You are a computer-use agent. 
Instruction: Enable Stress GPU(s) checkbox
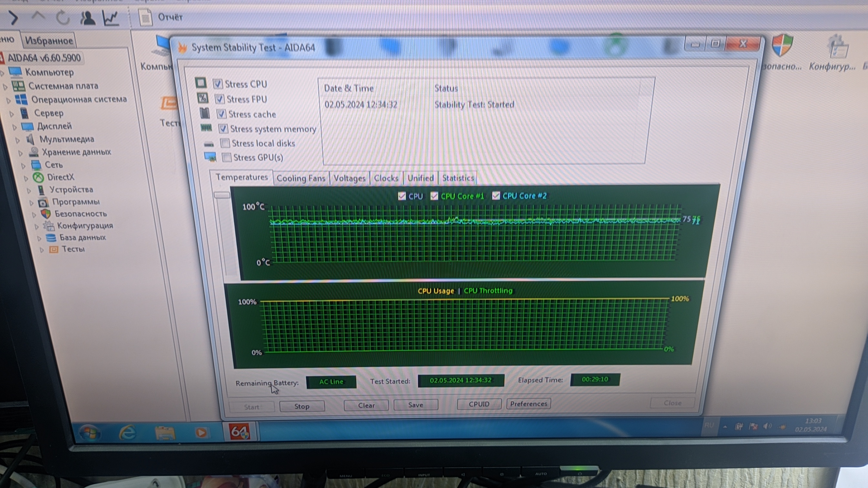[227, 157]
